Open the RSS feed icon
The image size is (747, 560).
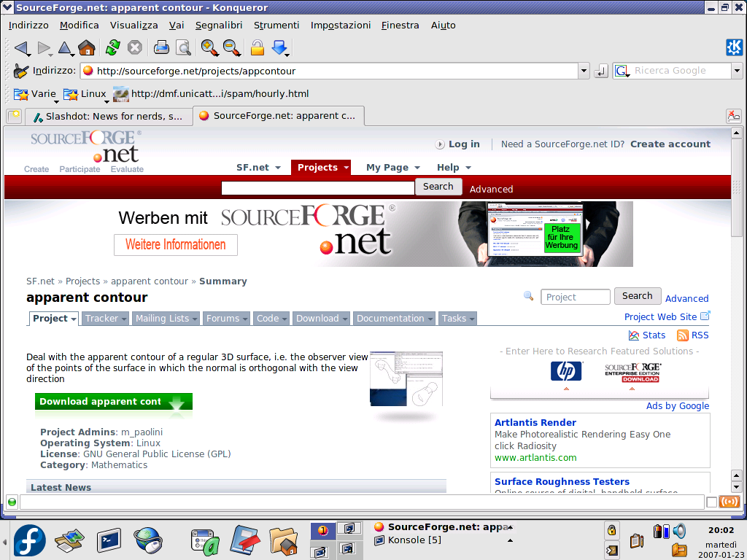click(x=683, y=335)
